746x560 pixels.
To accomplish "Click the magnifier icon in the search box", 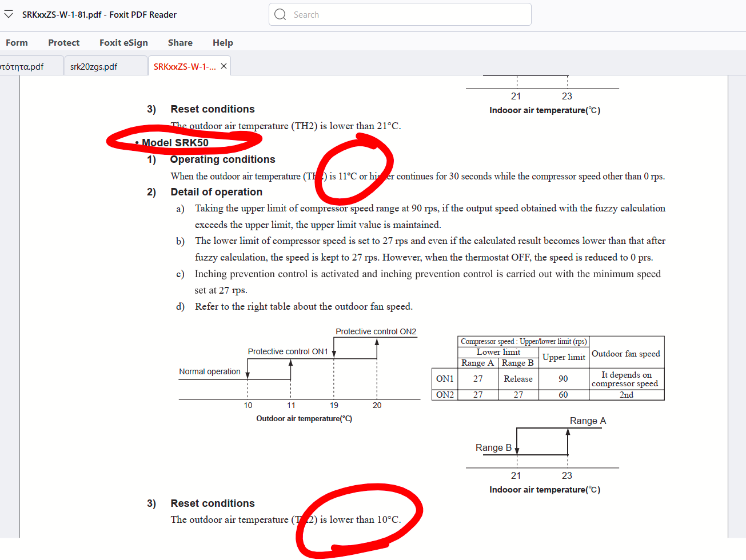I will coord(280,14).
